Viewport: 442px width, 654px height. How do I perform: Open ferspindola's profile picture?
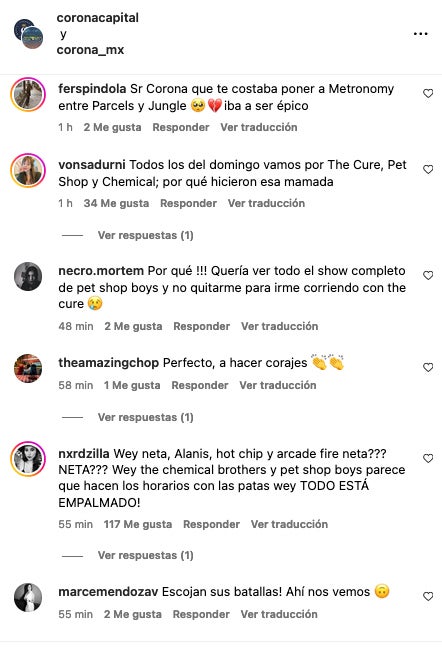tap(28, 94)
